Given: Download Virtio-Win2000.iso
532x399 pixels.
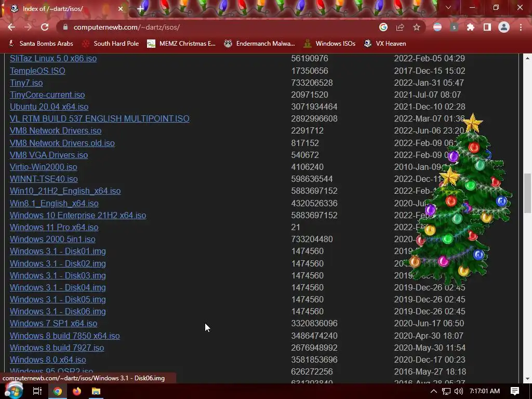Looking at the screenshot, I should (44, 167).
